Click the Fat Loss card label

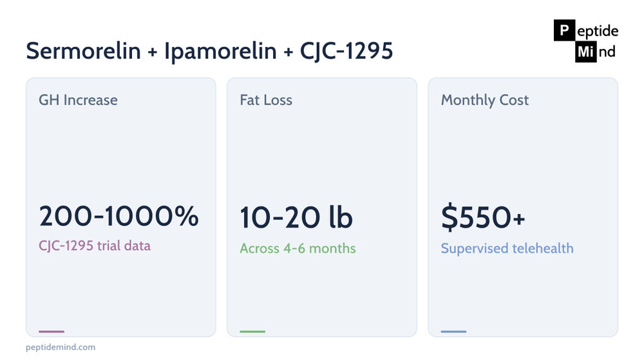click(266, 100)
